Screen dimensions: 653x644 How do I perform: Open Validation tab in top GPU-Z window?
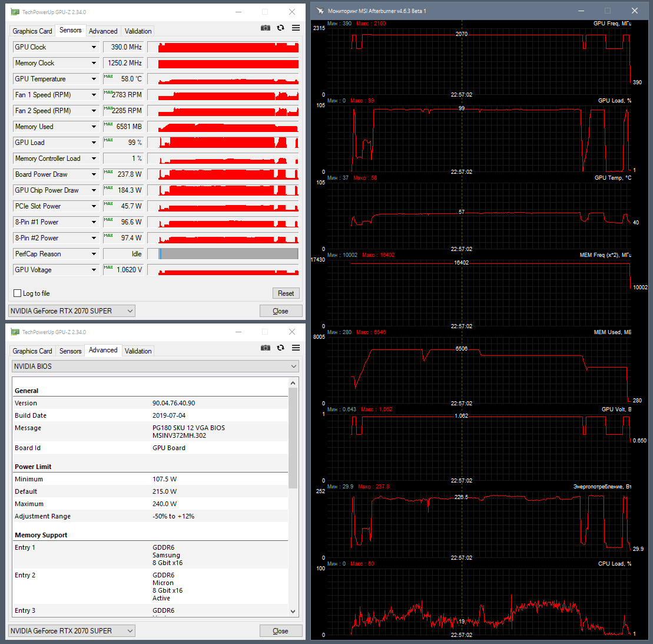pyautogui.click(x=138, y=31)
